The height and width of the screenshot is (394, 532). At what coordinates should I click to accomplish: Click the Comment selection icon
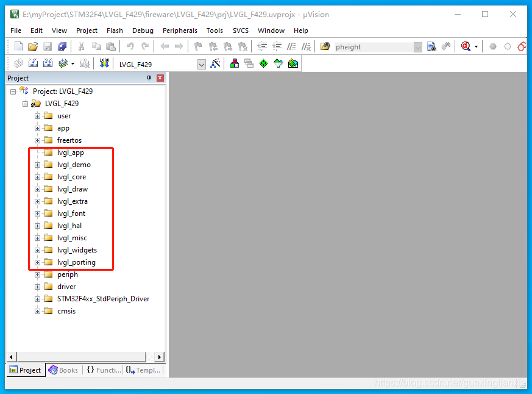pos(291,46)
